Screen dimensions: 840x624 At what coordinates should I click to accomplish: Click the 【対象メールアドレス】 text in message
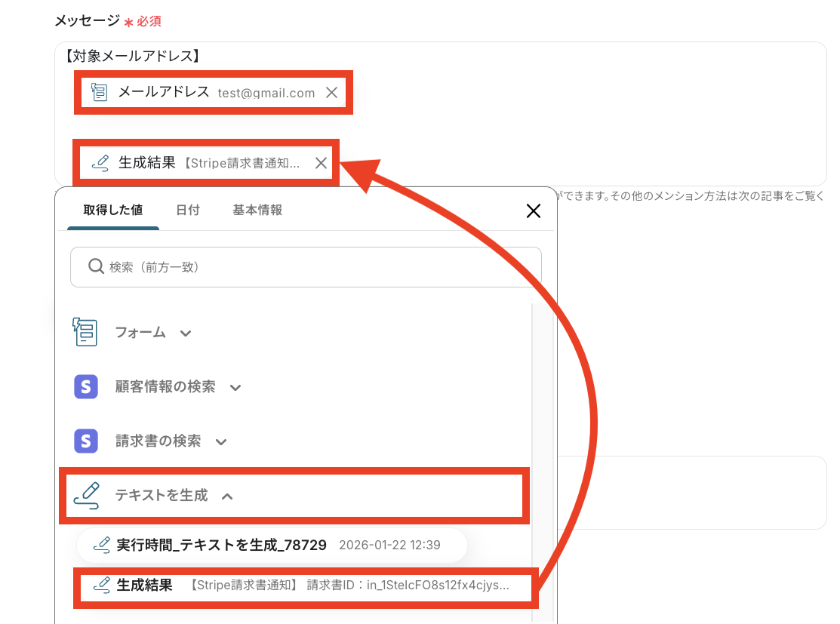(132, 57)
